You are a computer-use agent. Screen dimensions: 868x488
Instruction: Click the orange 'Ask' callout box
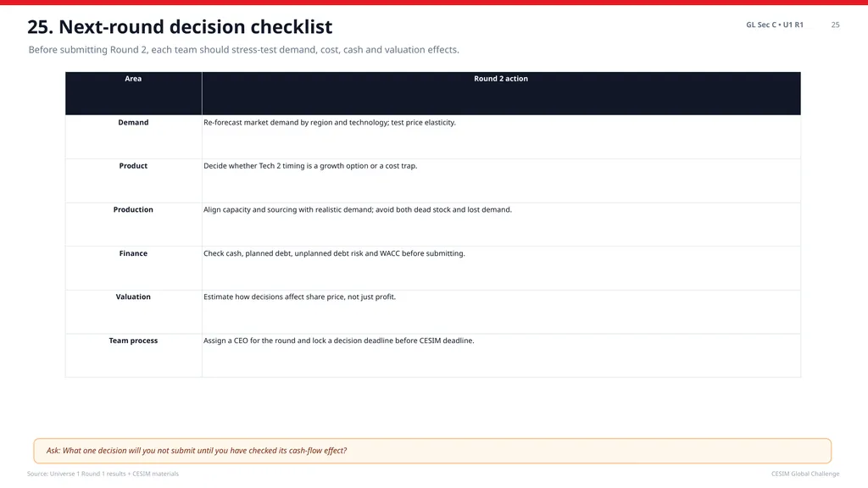pos(432,451)
